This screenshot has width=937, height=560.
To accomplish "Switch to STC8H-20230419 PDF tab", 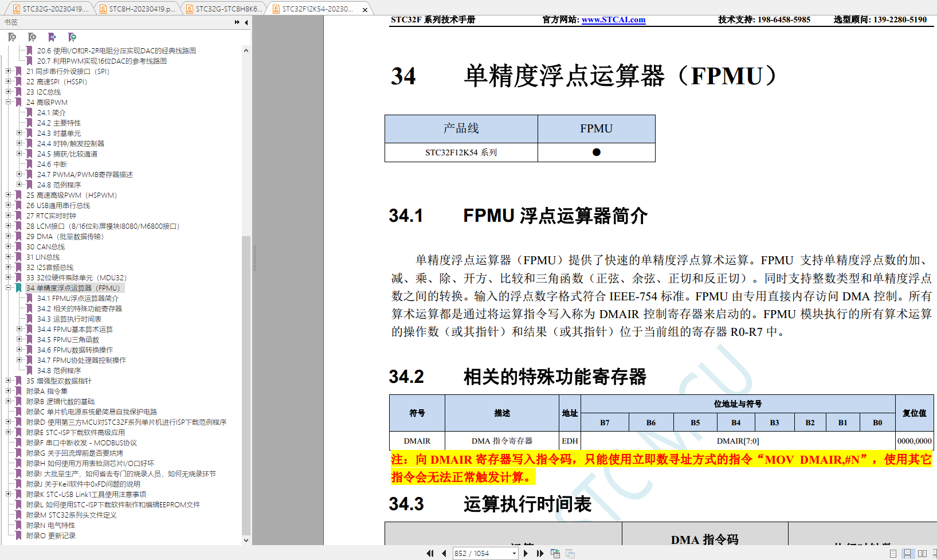I will pyautogui.click(x=138, y=9).
